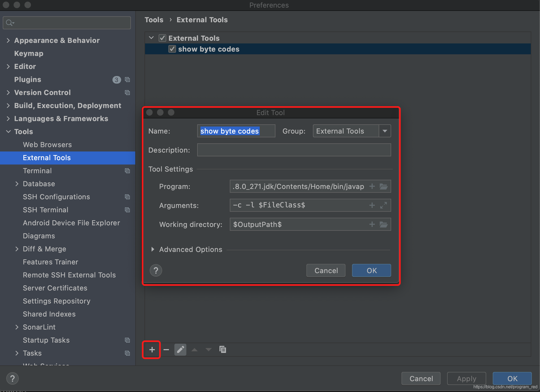
Task: Click the Apply button in Preferences
Action: click(466, 378)
